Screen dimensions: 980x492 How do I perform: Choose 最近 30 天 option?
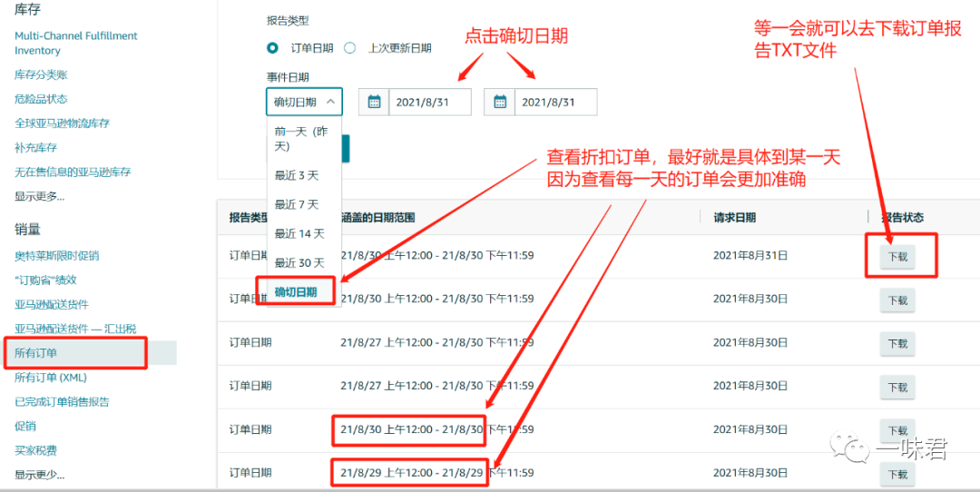coord(304,262)
